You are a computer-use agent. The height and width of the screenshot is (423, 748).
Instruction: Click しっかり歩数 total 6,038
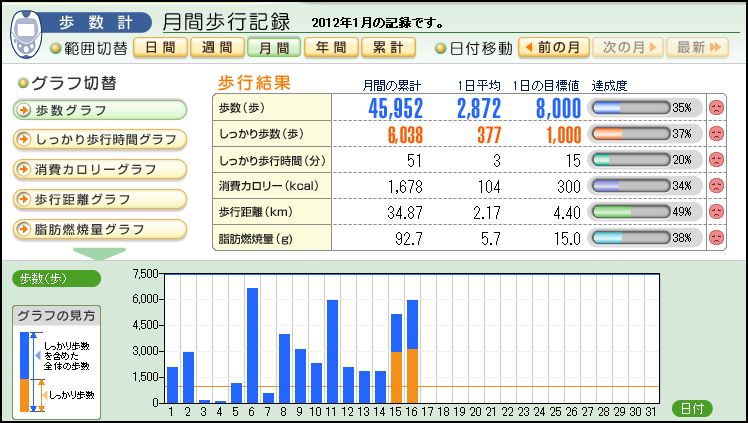(x=405, y=135)
